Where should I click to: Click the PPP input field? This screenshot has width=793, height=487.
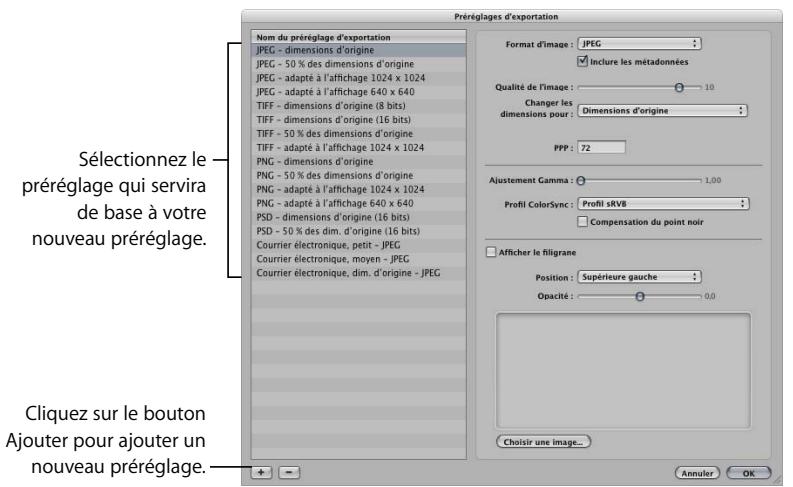point(601,148)
